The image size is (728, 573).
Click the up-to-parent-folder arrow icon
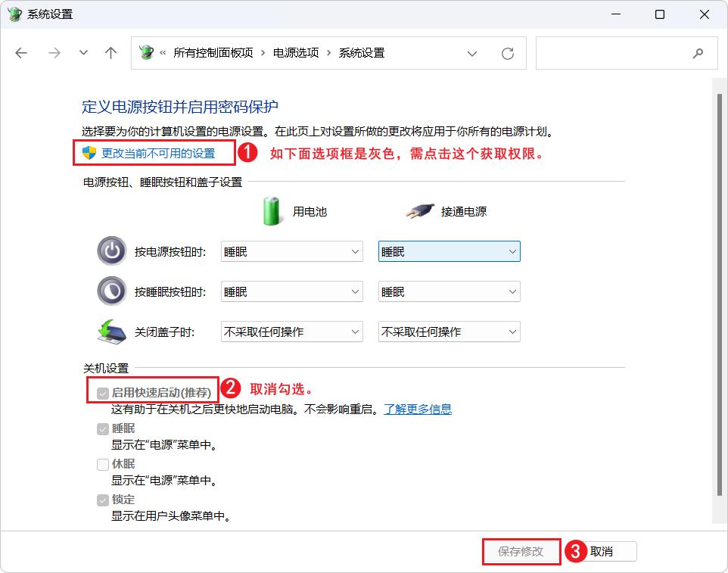tap(110, 52)
